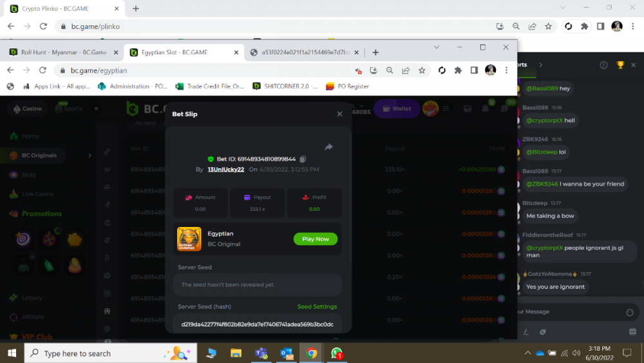Open the Trade Credit File bookmark
Viewport: 644px width, 363px height.
click(x=210, y=86)
